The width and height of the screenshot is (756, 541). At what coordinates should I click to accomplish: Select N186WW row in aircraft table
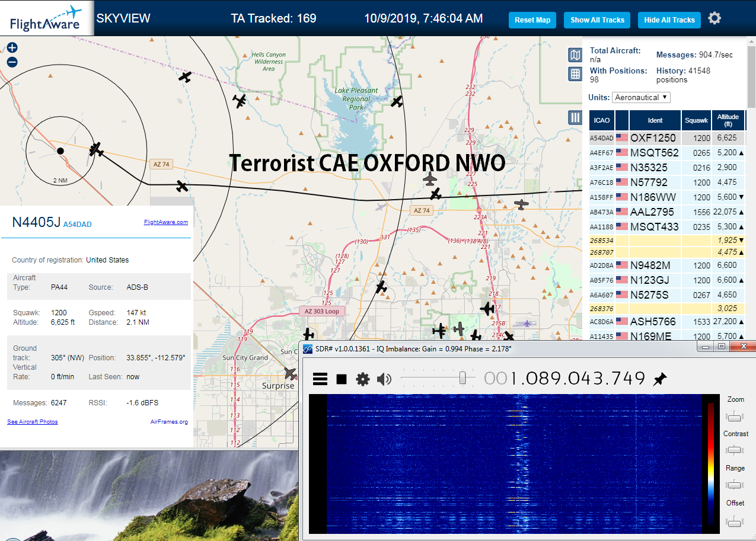666,197
